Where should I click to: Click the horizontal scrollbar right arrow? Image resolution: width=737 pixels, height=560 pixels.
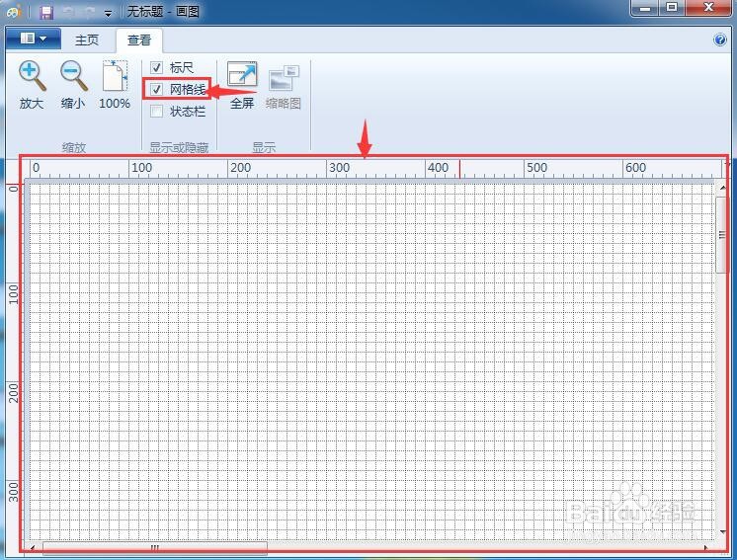(x=705, y=548)
